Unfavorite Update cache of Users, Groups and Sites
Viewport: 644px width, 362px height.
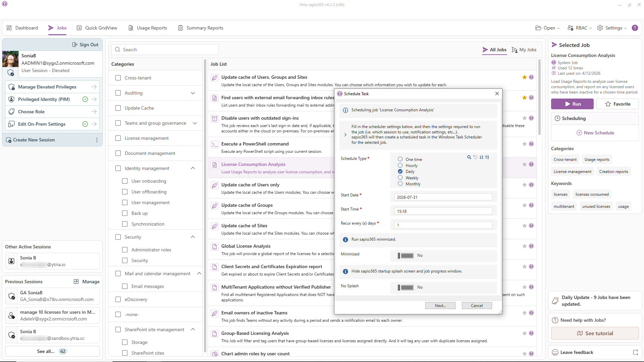[x=524, y=77]
